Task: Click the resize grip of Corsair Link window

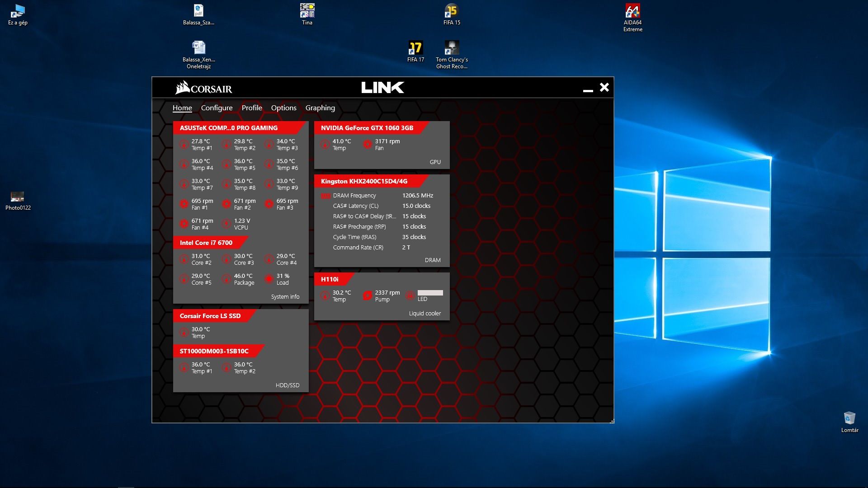Action: tap(612, 421)
